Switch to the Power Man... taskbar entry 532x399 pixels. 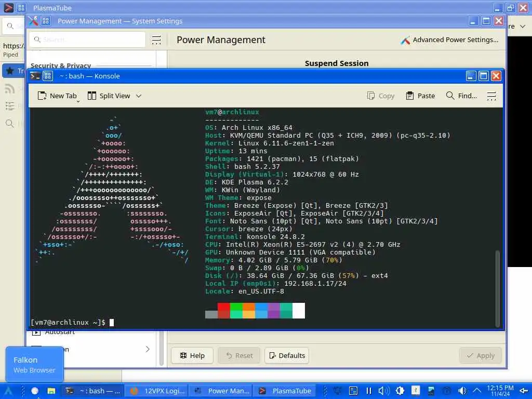pyautogui.click(x=221, y=391)
